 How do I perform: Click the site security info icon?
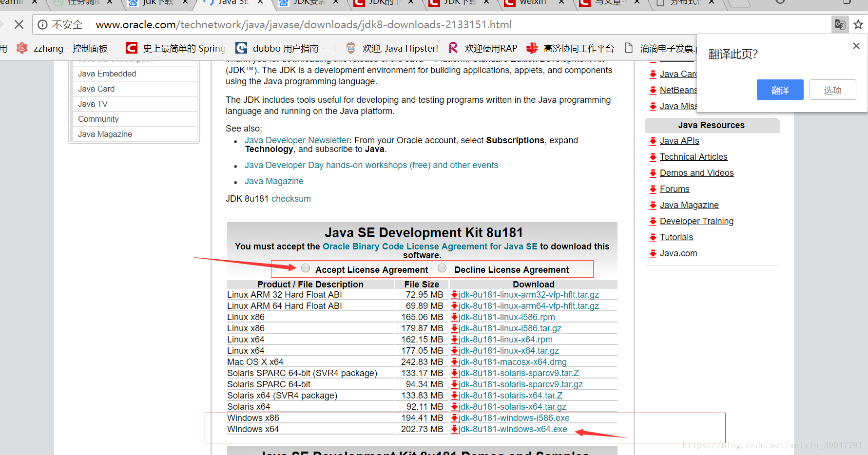tap(43, 24)
